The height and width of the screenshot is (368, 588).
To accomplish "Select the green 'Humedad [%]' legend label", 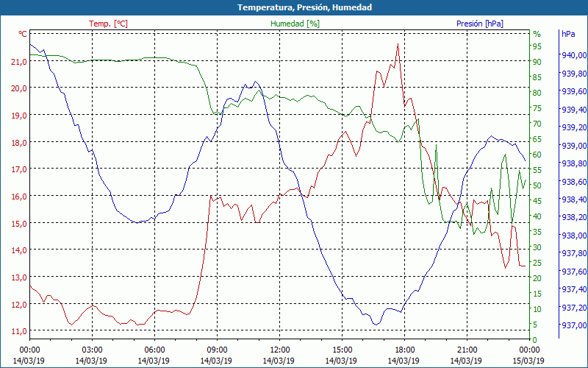I will (295, 24).
